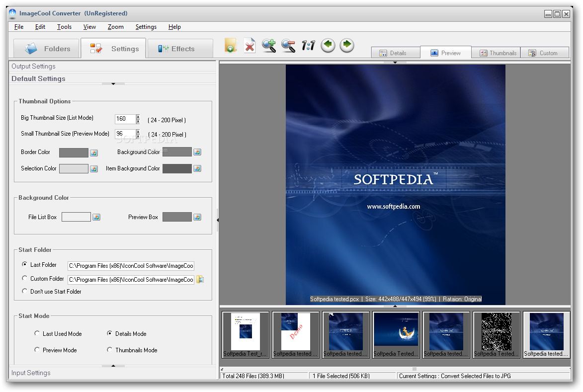Screen dimensions: 583x392
Task: Open the Settings menu in menu bar
Action: (146, 27)
